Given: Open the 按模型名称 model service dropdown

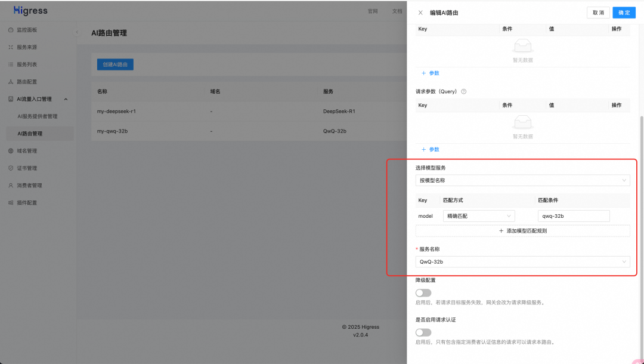Looking at the screenshot, I should (x=522, y=180).
